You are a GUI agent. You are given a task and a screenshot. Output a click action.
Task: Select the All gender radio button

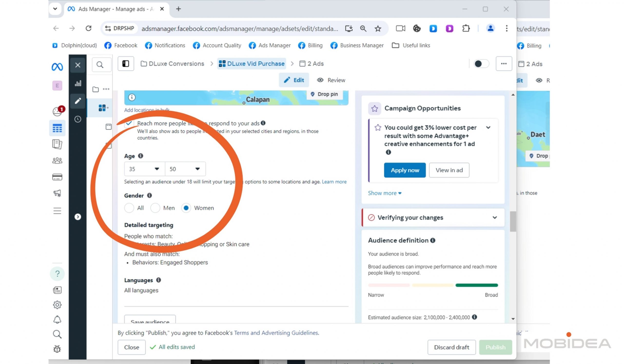129,208
